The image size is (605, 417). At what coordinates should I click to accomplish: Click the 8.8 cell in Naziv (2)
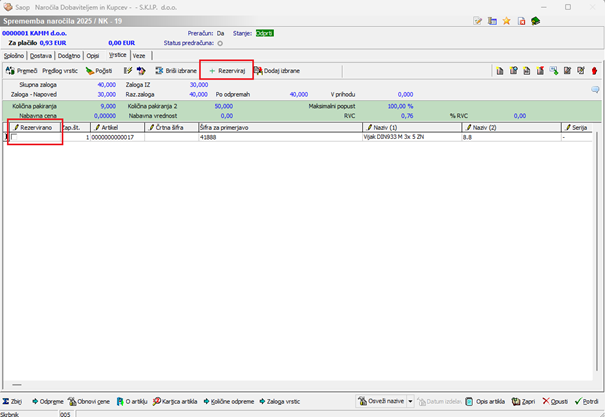(x=512, y=137)
